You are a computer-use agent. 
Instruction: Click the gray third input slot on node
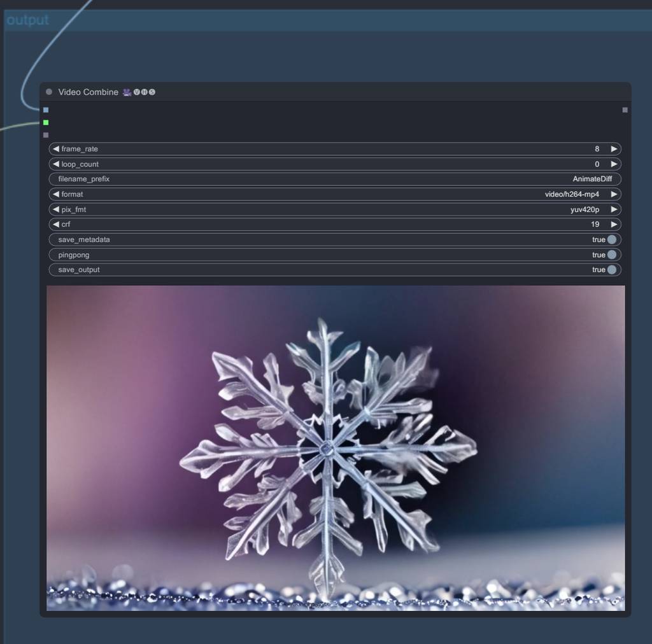point(46,135)
